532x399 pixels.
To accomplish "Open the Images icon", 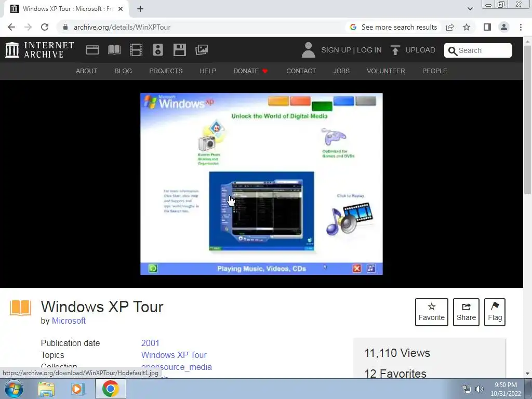I will [202, 50].
